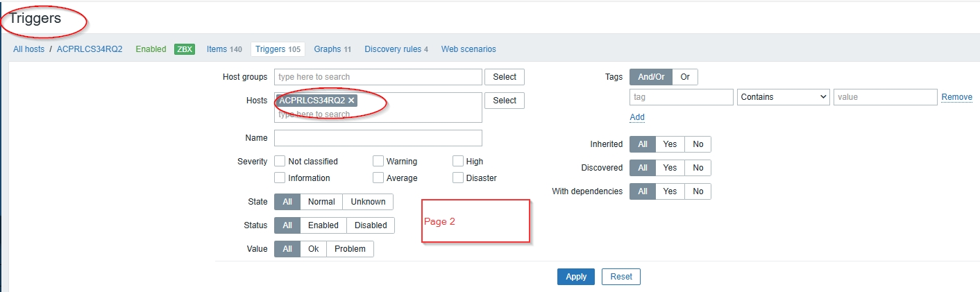980x292 pixels.
Task: Open the Items 140 tab
Action: pos(224,49)
